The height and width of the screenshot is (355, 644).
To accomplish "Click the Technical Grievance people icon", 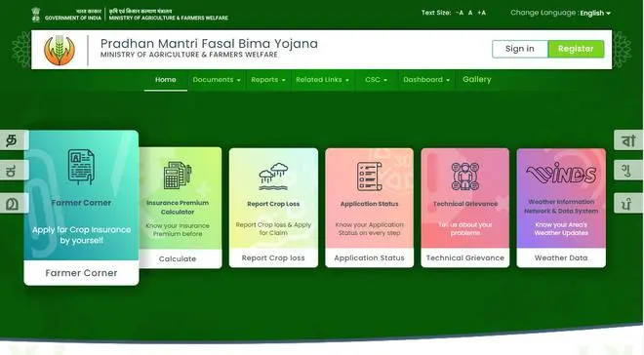I will [x=464, y=177].
